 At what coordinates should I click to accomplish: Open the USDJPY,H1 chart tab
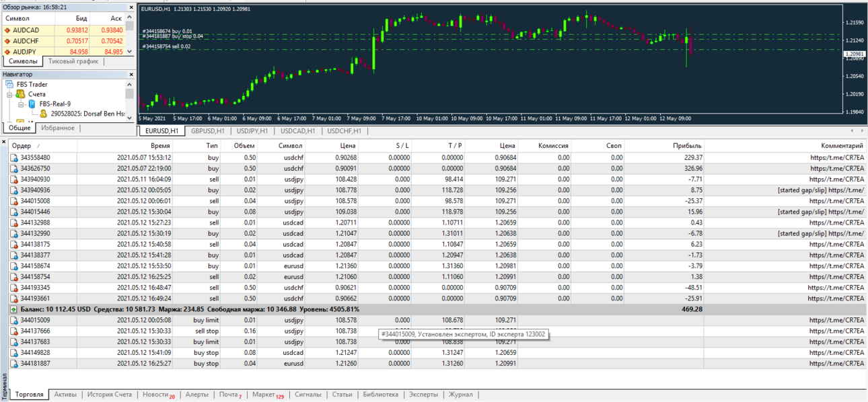[x=252, y=131]
